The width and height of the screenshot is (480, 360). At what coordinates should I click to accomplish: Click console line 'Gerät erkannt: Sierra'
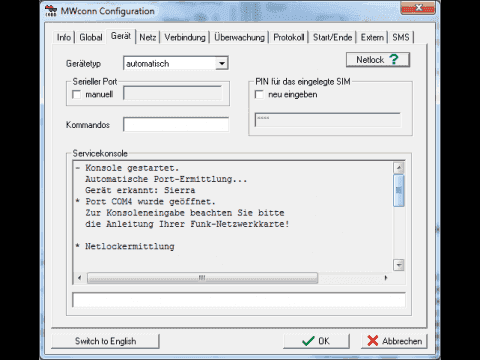140,190
